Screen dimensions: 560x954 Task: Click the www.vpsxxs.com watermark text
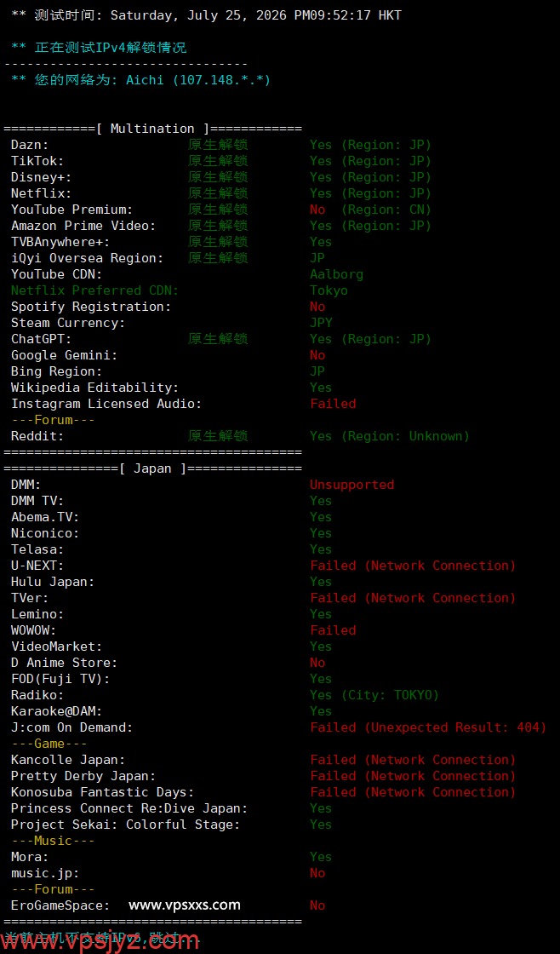click(x=184, y=905)
